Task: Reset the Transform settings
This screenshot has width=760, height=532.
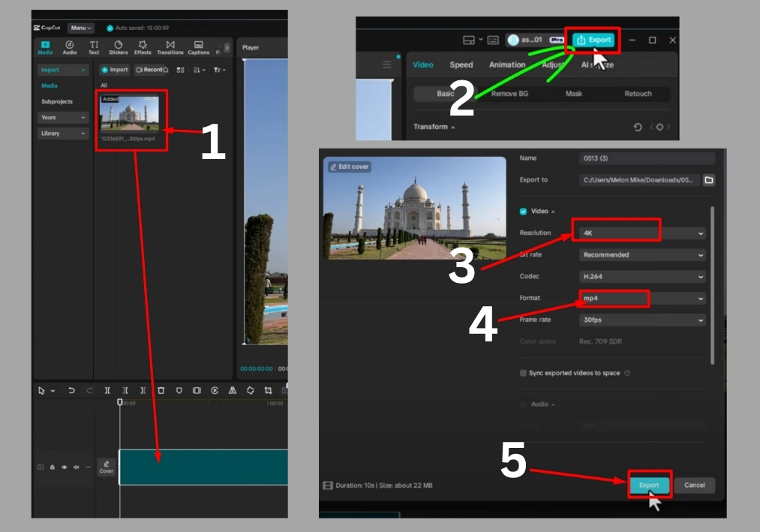Action: (638, 127)
